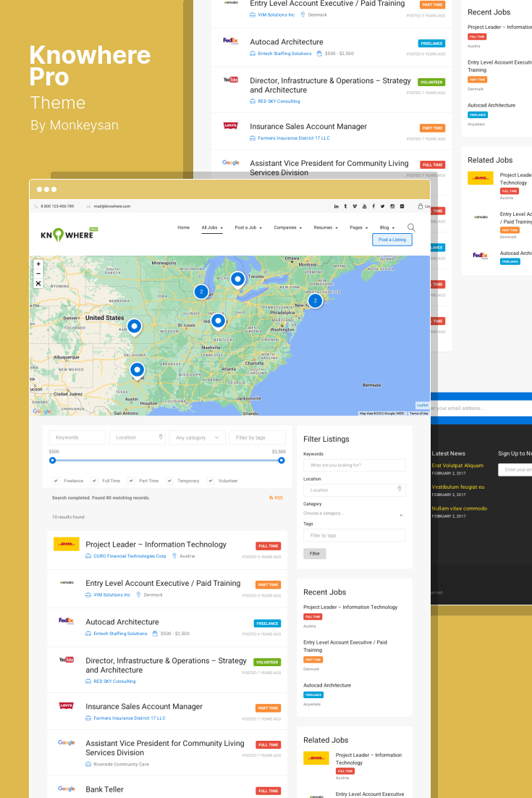Click the Levi's logo of Insurance Sales listing
532x798 pixels.
click(x=67, y=706)
